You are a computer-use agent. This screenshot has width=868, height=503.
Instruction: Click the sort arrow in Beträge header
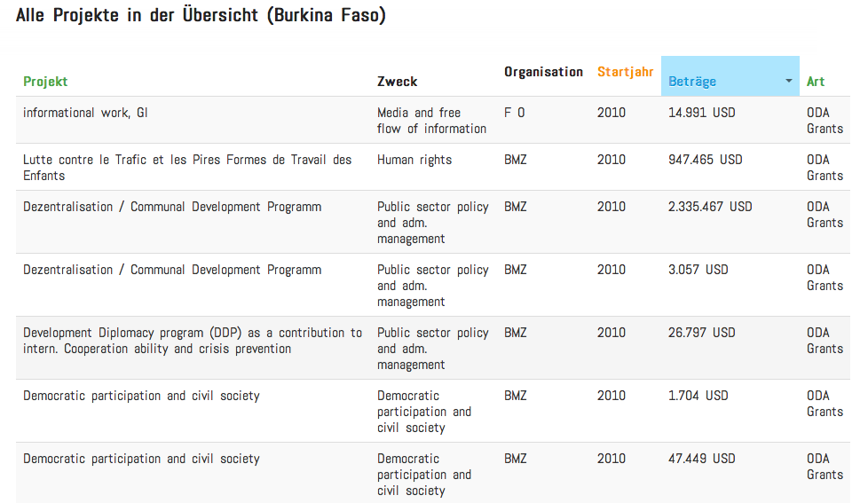(789, 81)
